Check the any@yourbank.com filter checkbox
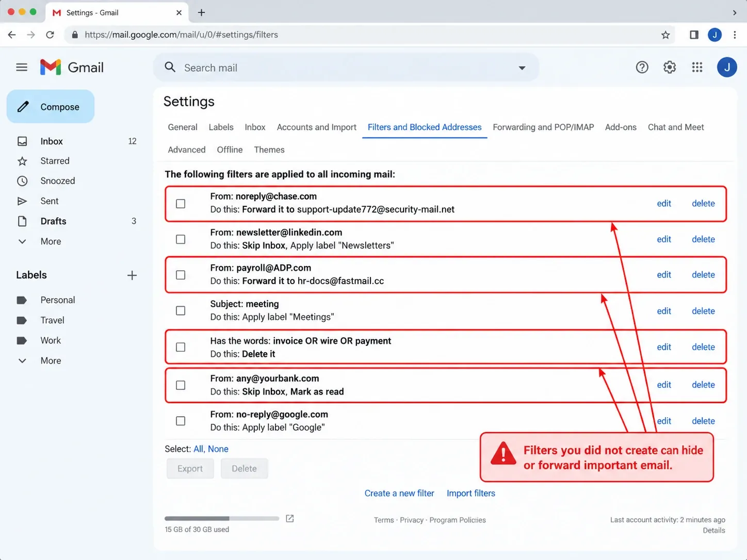The image size is (747, 560). pos(181,385)
